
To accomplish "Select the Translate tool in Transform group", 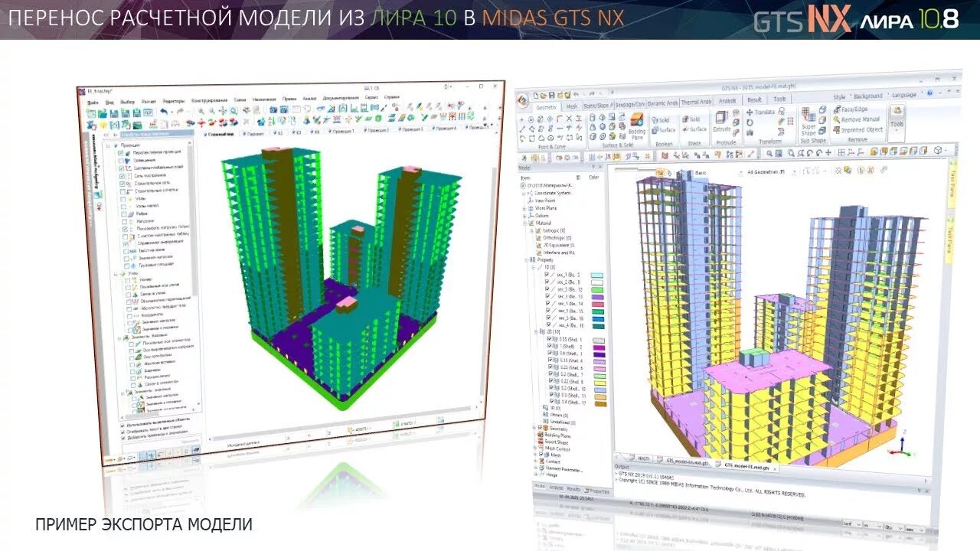I will point(760,112).
